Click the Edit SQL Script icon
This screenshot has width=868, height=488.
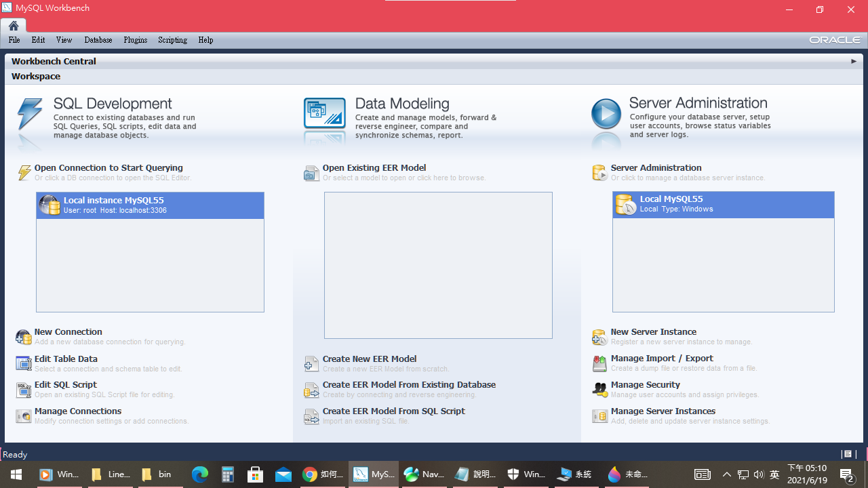click(x=24, y=390)
